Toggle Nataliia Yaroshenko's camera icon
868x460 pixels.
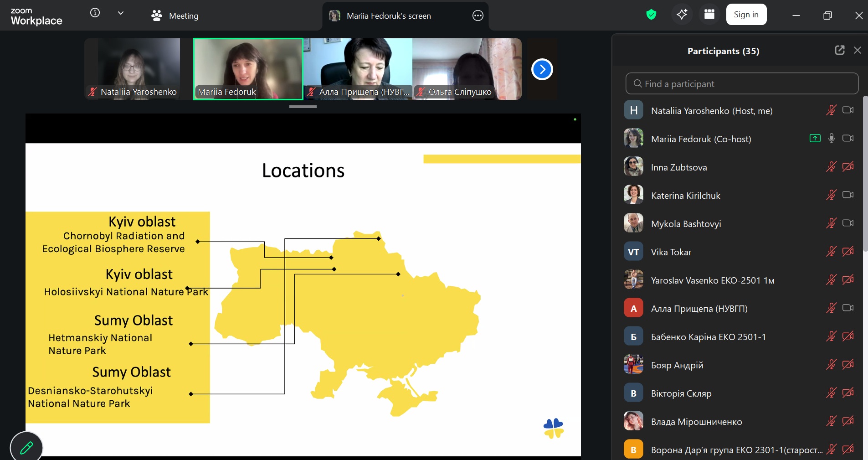847,110
